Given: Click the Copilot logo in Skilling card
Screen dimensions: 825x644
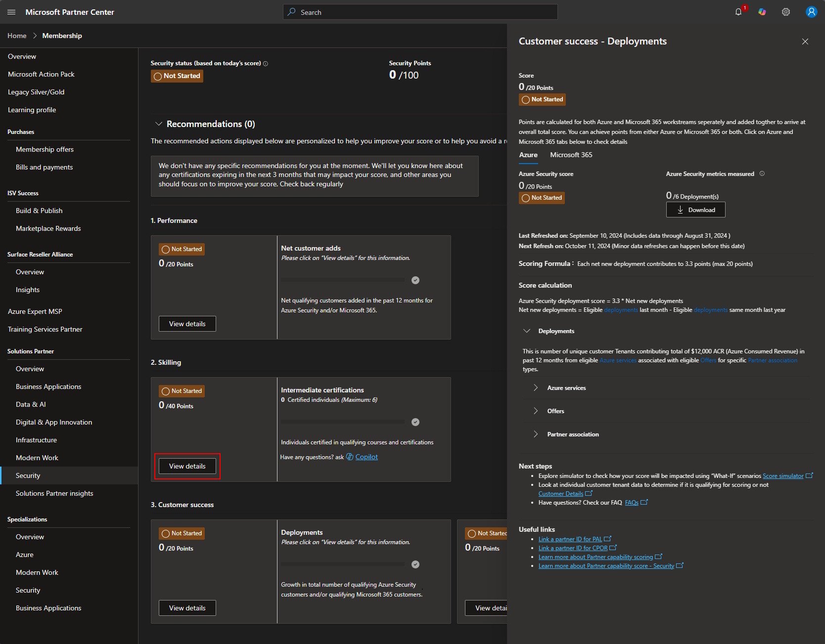Looking at the screenshot, I should click(x=350, y=457).
